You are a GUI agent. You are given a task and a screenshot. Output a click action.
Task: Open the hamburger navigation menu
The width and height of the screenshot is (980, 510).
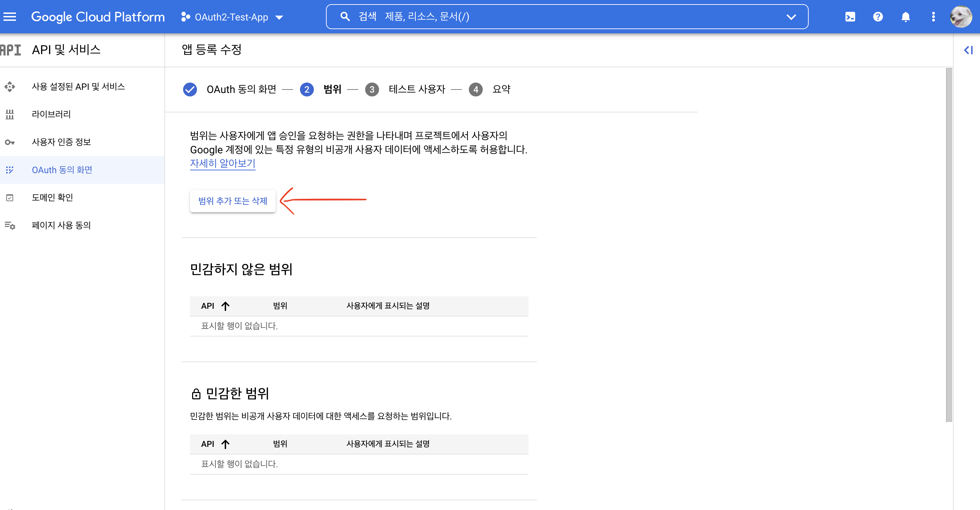[x=10, y=17]
